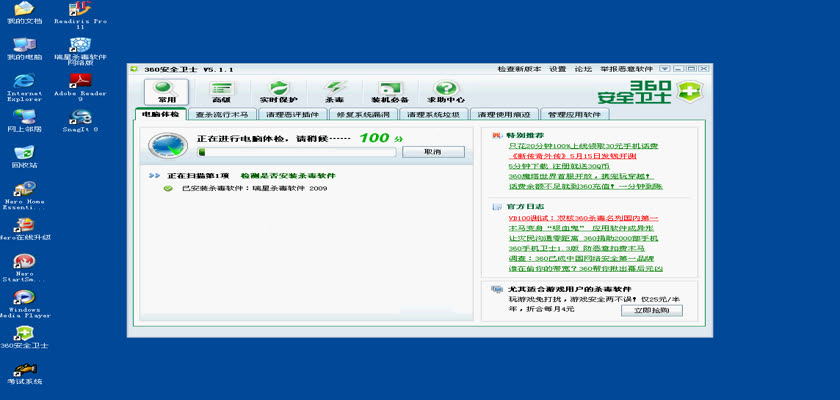The image size is (840, 400).
Task: Click the 100 分 score text
Action: (381, 138)
